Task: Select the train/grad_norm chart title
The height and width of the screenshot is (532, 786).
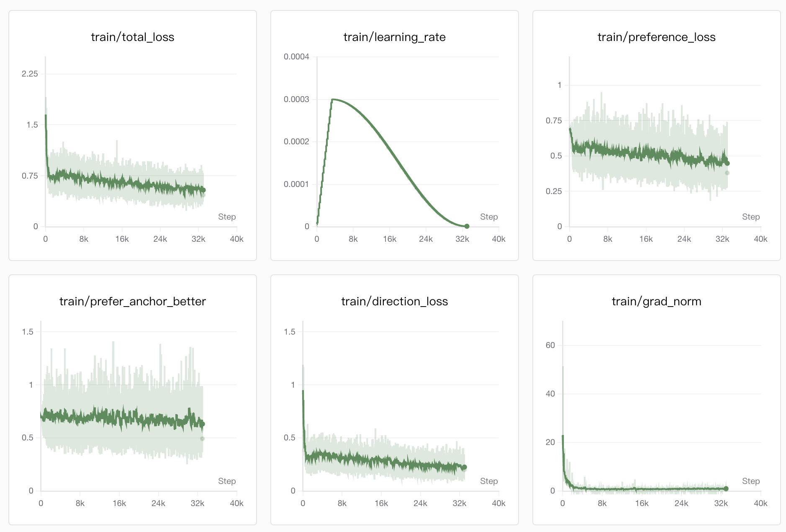Action: [656, 302]
